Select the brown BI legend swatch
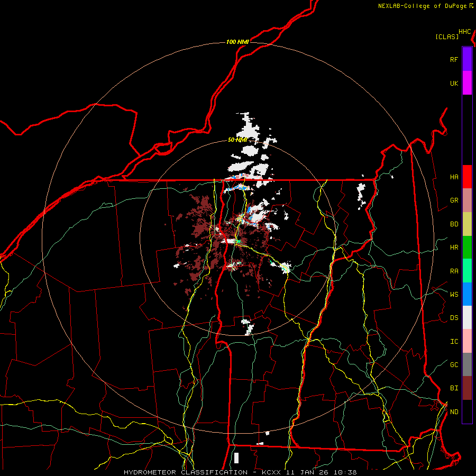 [467, 388]
